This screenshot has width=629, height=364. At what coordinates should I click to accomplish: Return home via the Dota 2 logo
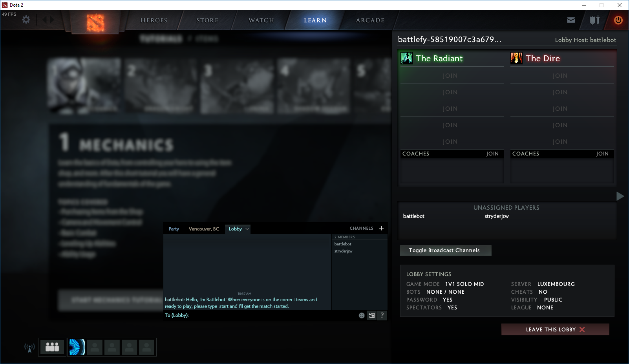(x=95, y=23)
